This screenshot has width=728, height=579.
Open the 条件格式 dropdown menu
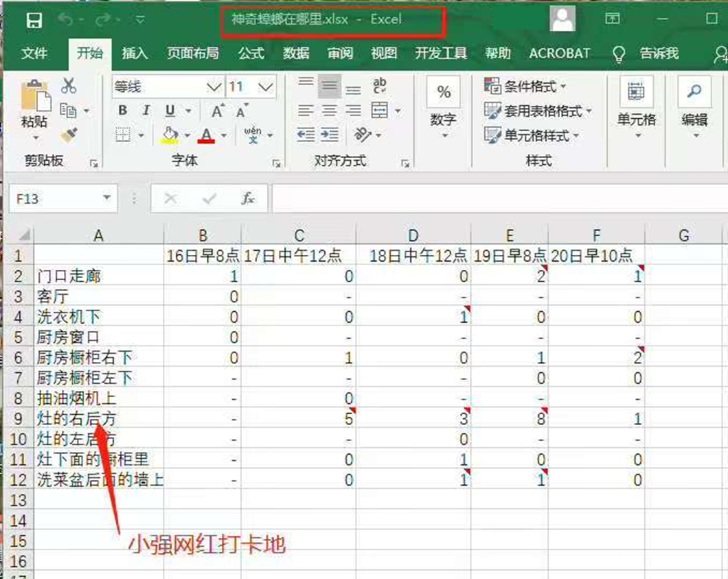(525, 87)
